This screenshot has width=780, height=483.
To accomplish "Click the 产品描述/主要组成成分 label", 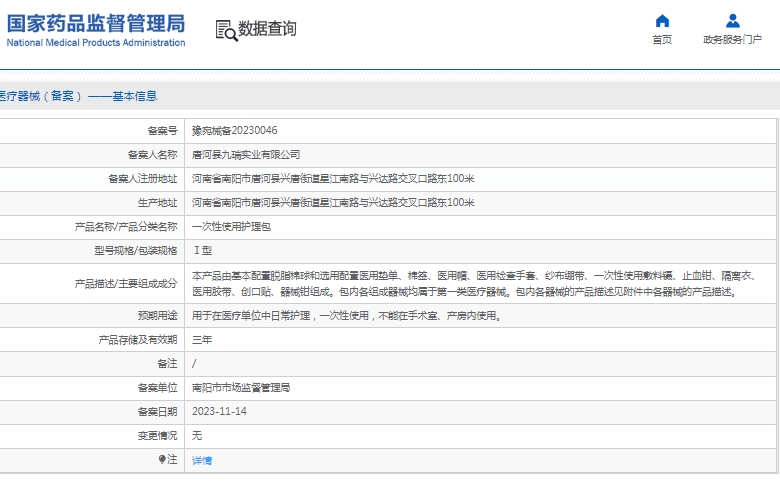I will pyautogui.click(x=126, y=284).
